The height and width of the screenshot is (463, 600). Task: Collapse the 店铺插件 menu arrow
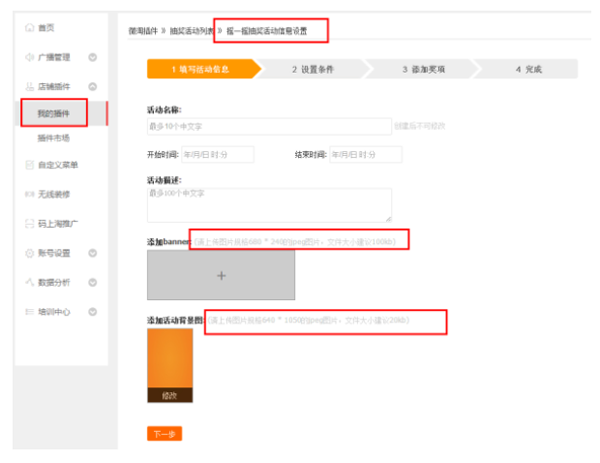tap(93, 86)
